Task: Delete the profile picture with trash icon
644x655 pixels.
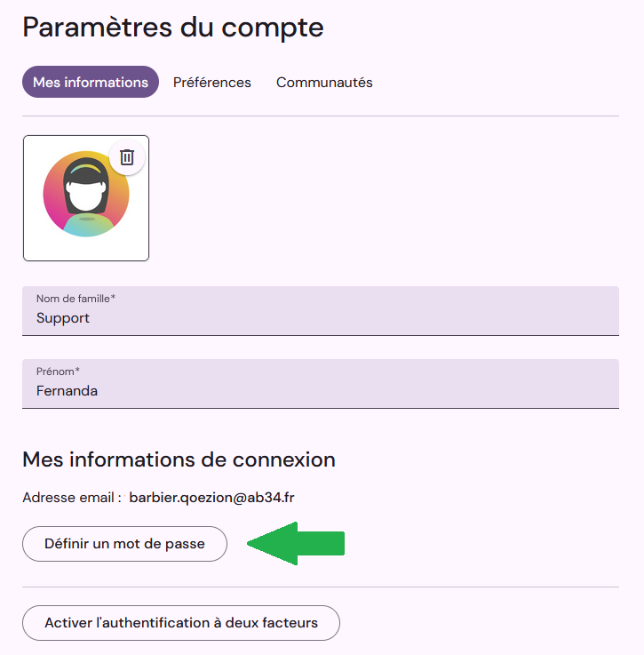Action: [127, 157]
